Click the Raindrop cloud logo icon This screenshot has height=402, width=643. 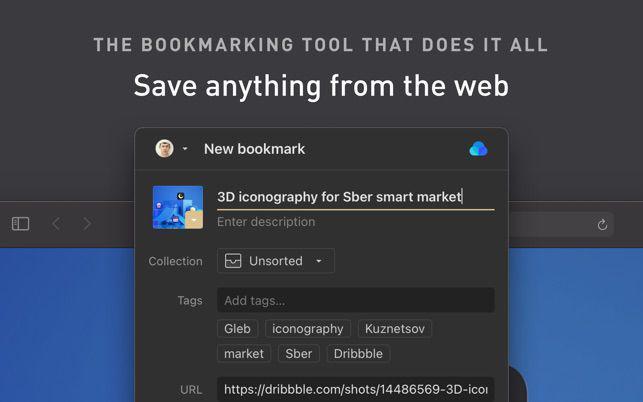click(x=478, y=149)
